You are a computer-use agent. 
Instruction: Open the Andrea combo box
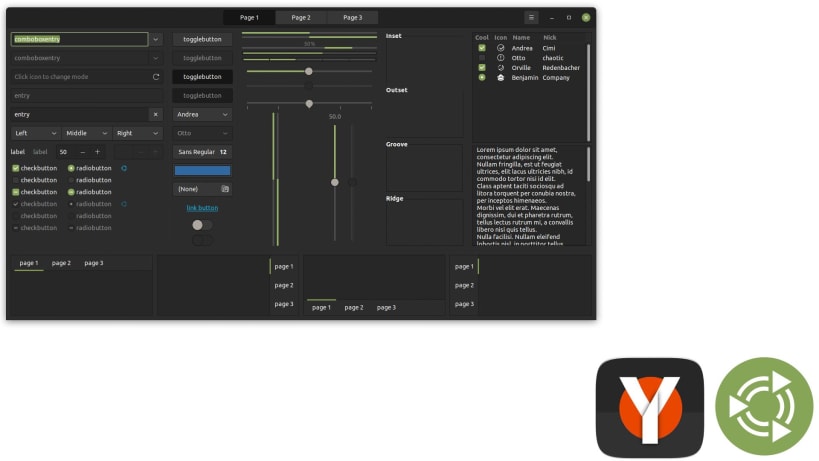tap(202, 114)
